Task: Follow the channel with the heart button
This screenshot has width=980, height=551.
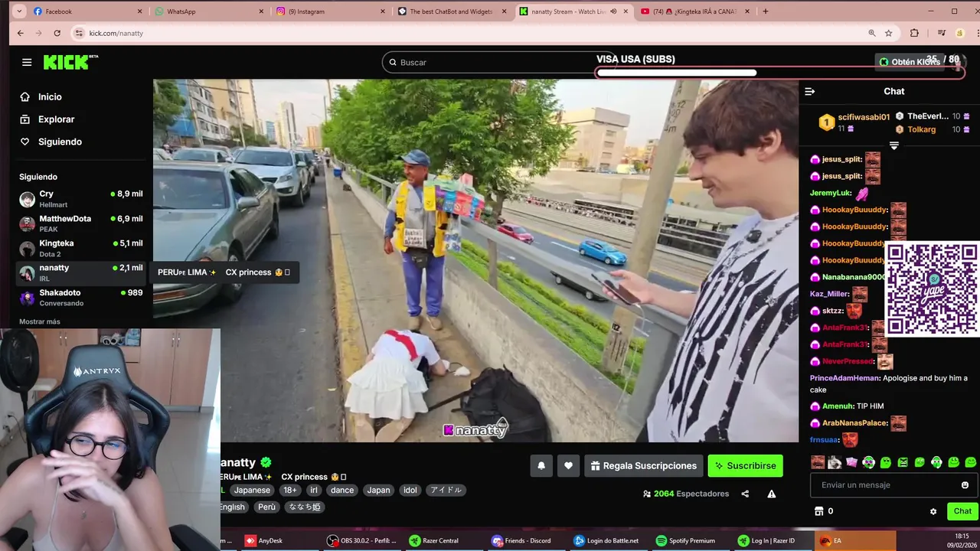Action: (568, 465)
